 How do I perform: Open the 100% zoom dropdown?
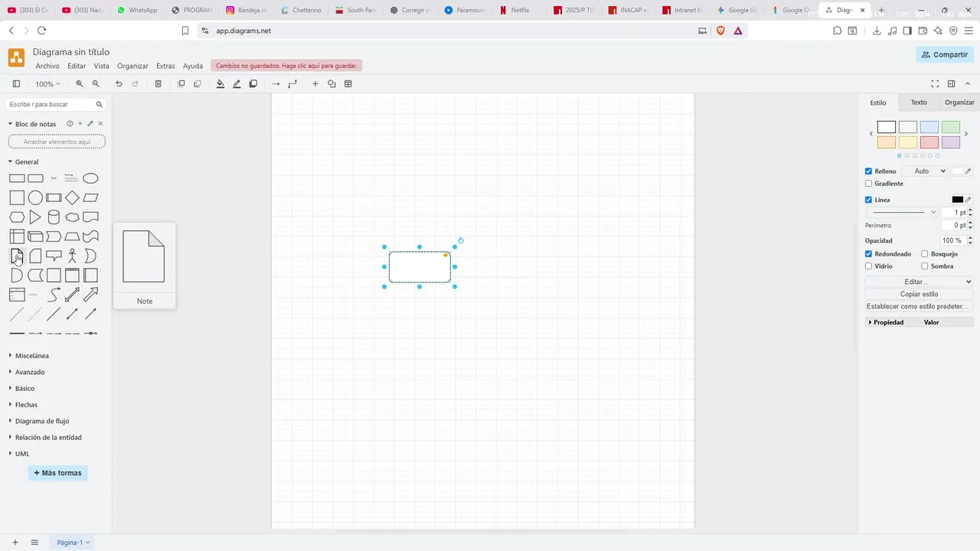coord(47,84)
